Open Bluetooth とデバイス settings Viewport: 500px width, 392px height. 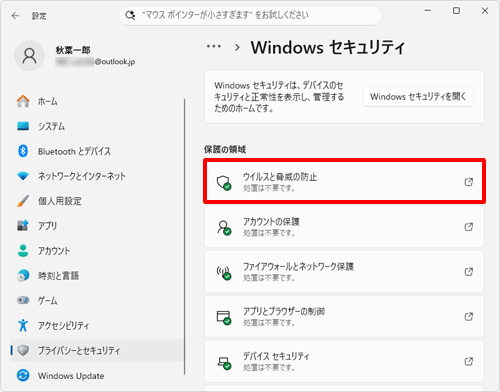97,151
